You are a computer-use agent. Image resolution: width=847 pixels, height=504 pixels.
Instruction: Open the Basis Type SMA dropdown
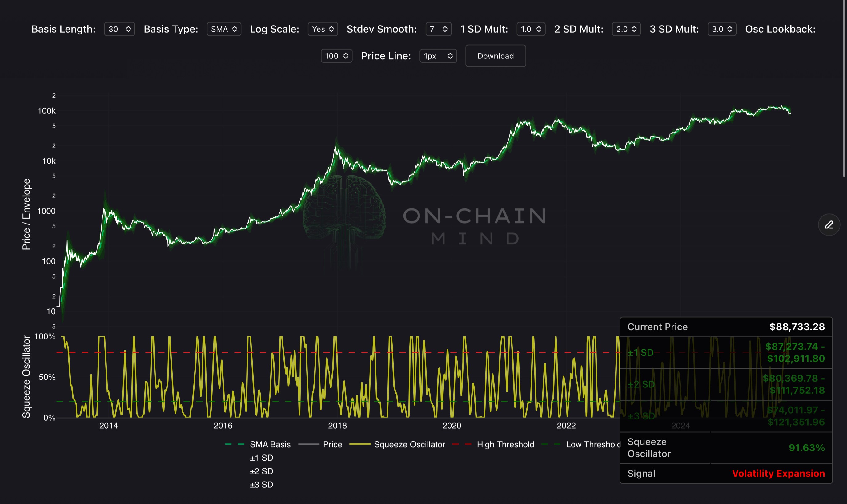pyautogui.click(x=224, y=29)
